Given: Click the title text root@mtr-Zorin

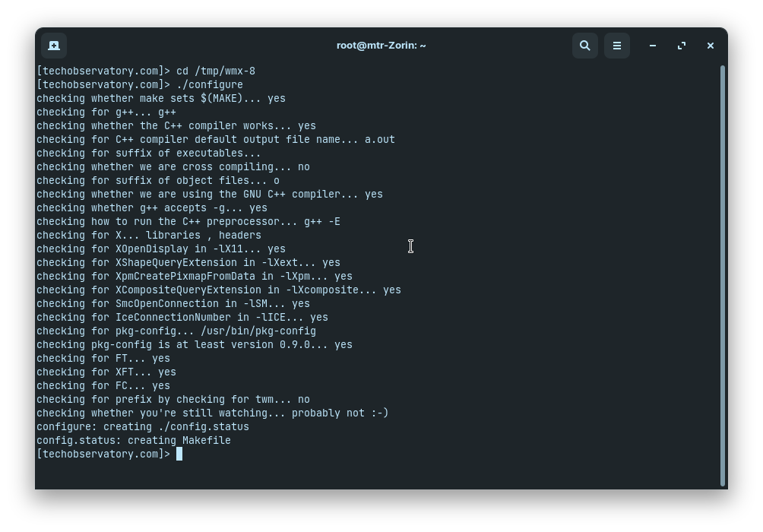Looking at the screenshot, I should pyautogui.click(x=381, y=45).
